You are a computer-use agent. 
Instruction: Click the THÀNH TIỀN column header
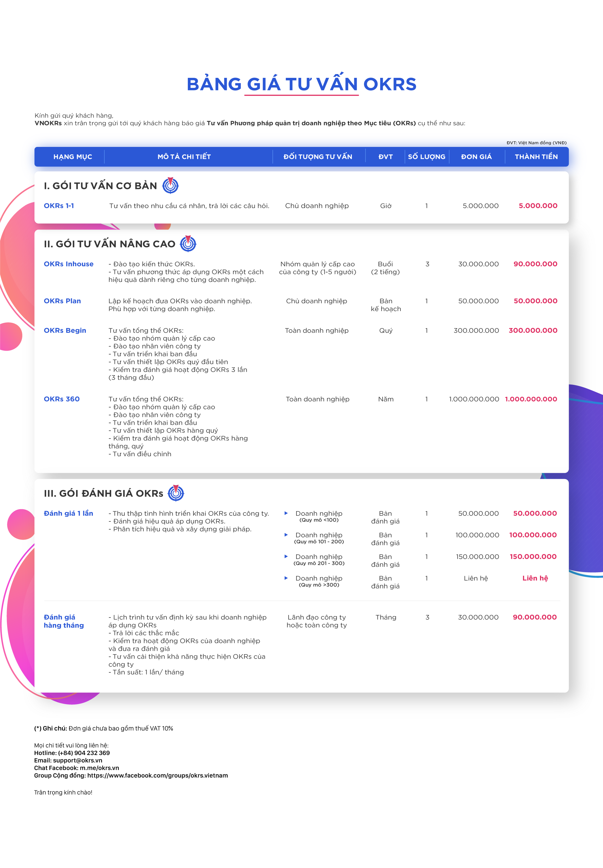point(536,157)
